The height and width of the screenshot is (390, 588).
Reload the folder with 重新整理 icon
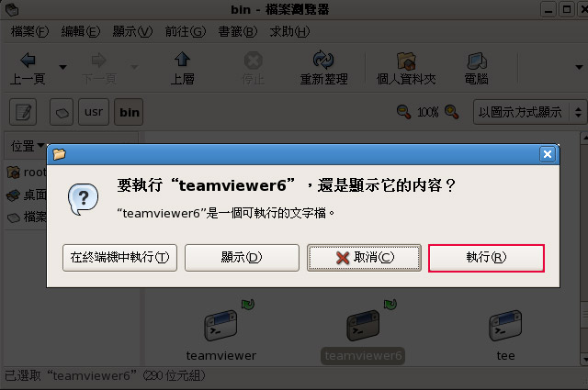pos(323,60)
